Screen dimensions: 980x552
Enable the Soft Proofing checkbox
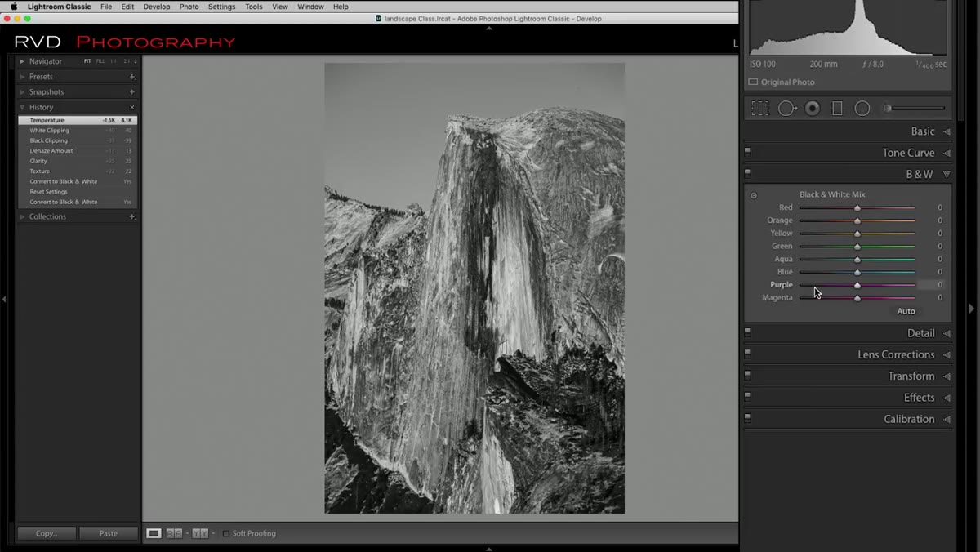pos(226,533)
